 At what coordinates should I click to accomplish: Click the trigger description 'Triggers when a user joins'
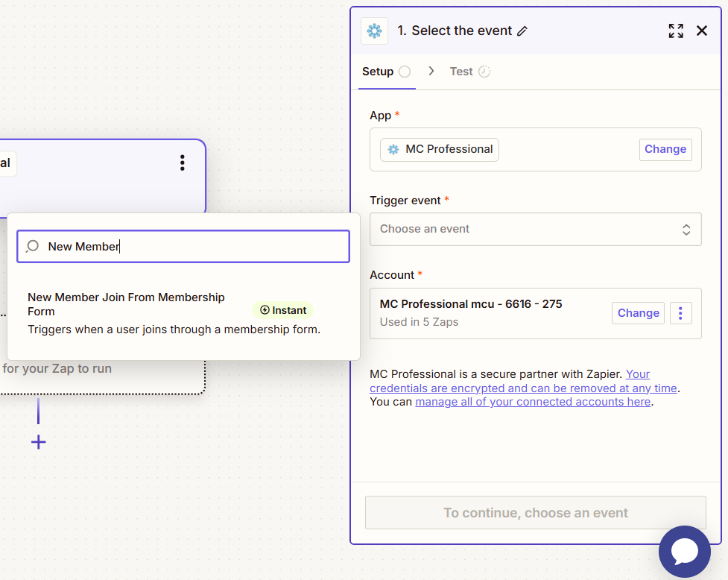point(174,330)
